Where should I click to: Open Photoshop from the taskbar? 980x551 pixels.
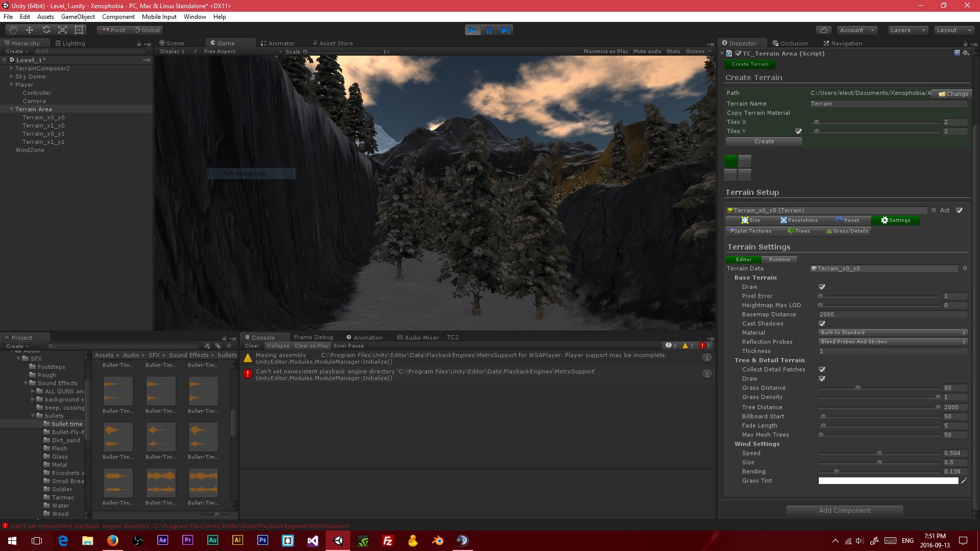tap(263, 541)
